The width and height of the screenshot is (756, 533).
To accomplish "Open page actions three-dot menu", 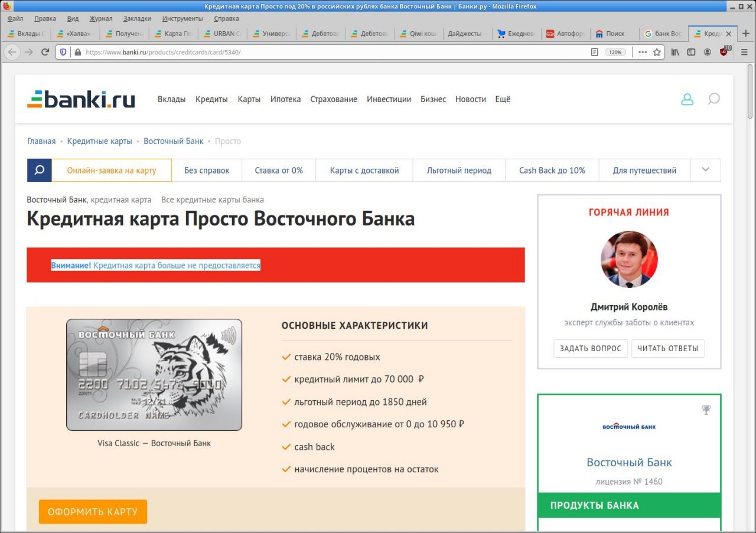I will tap(643, 52).
